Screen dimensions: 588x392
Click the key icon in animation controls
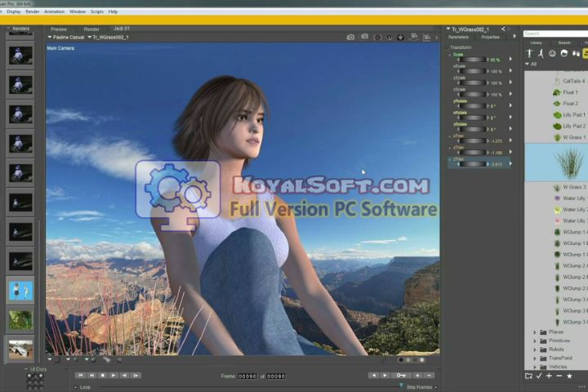(400, 376)
